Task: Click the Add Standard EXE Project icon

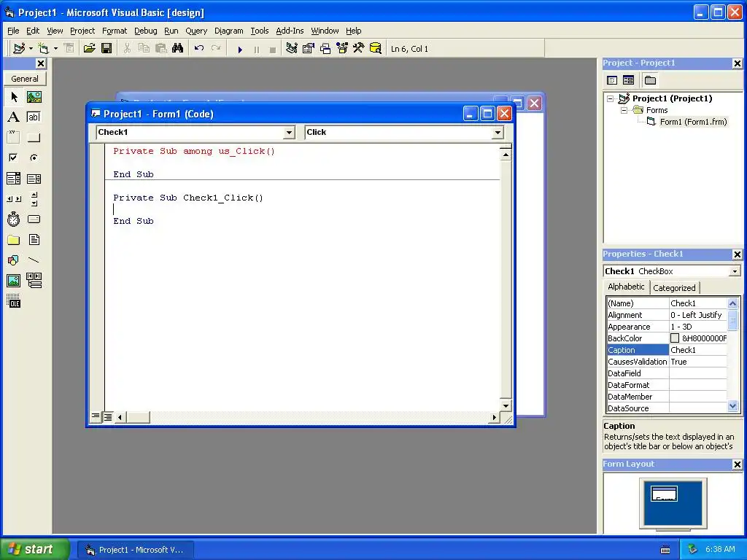Action: [19, 49]
